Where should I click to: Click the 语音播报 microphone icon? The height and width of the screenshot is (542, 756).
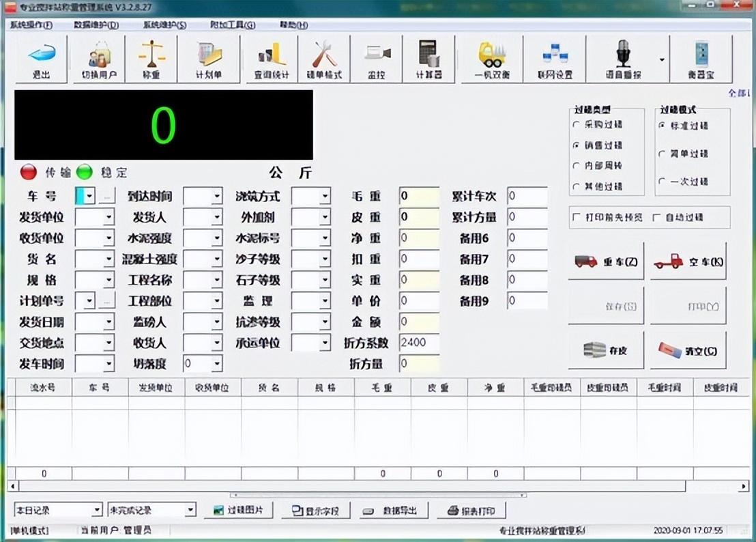[623, 59]
